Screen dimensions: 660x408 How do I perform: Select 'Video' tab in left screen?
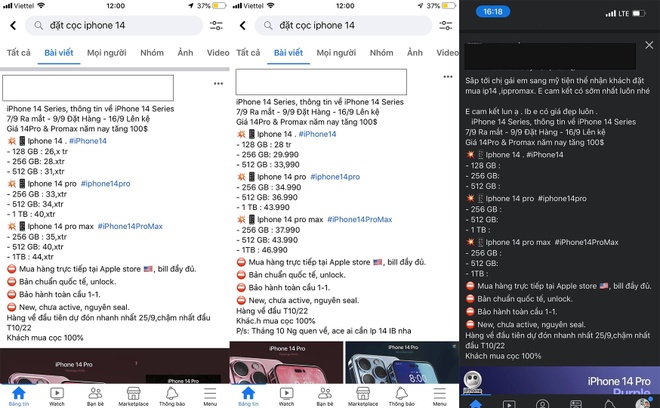[218, 53]
